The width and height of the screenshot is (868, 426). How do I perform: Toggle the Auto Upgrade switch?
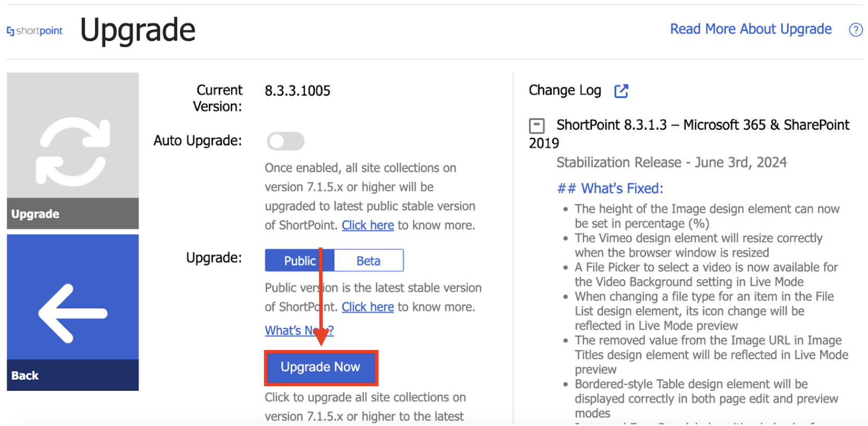point(285,141)
